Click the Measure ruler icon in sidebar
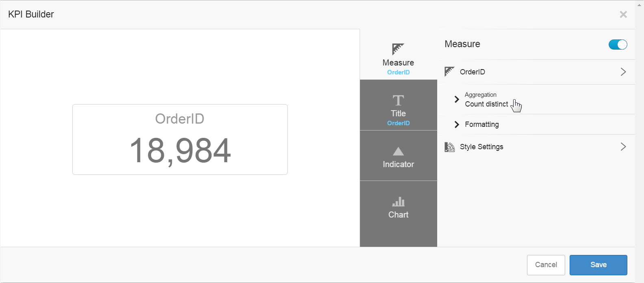644x283 pixels. [x=398, y=49]
